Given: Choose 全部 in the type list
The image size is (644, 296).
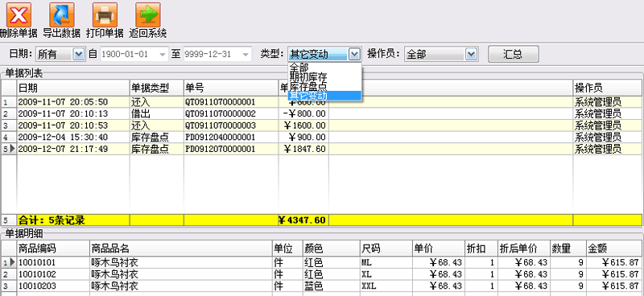Looking at the screenshot, I should [324, 67].
